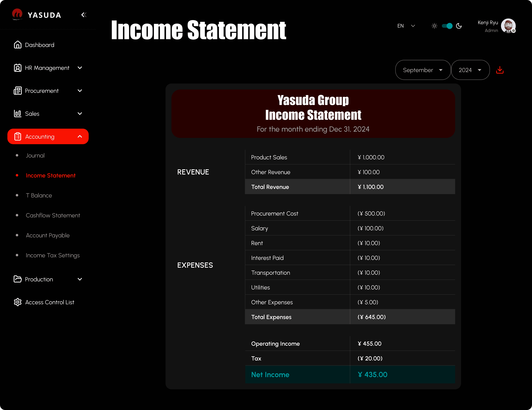The image size is (532, 410).
Task: Open the September month dropdown
Action: 423,70
